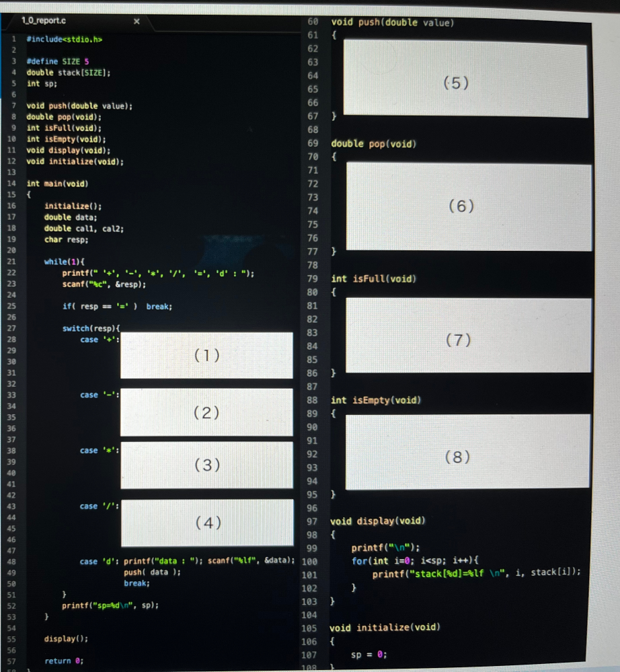Click the blank answer box labeled (3)

(206, 465)
